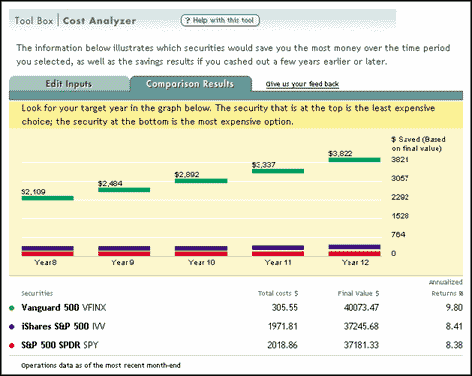Click the purple dot beside iShares S&P 500
Screen dimensions: 472x376
pyautogui.click(x=12, y=327)
